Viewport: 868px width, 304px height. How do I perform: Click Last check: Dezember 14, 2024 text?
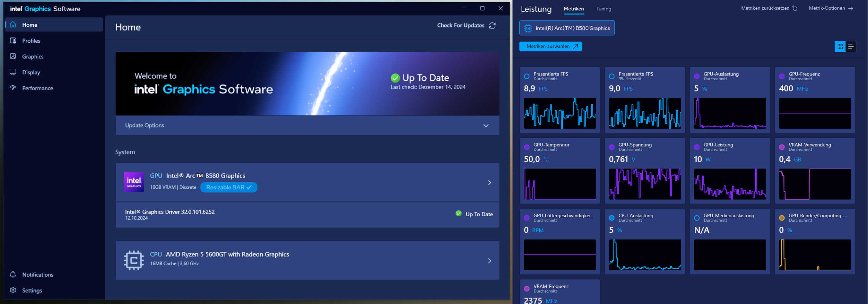point(428,87)
